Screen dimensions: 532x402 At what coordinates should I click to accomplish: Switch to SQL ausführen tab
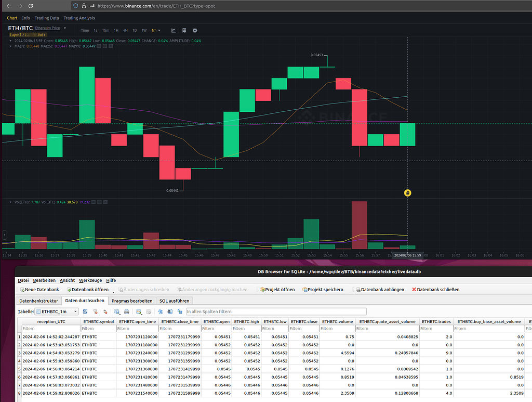(175, 301)
